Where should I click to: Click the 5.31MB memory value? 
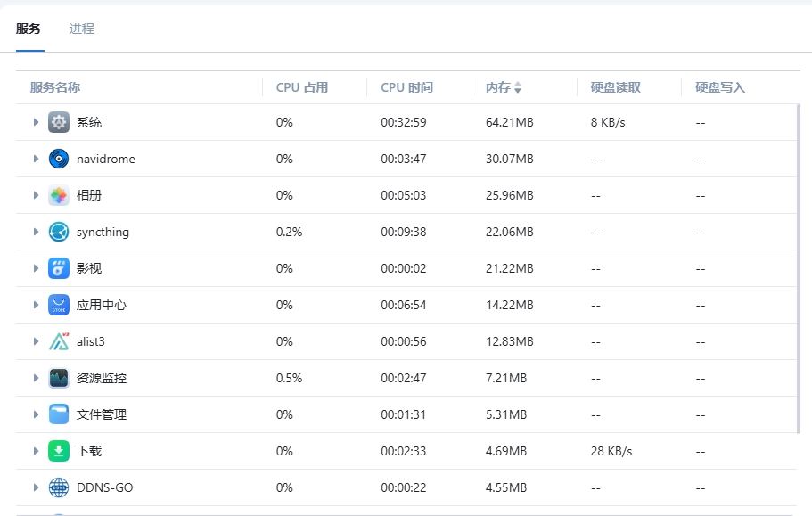coord(506,414)
